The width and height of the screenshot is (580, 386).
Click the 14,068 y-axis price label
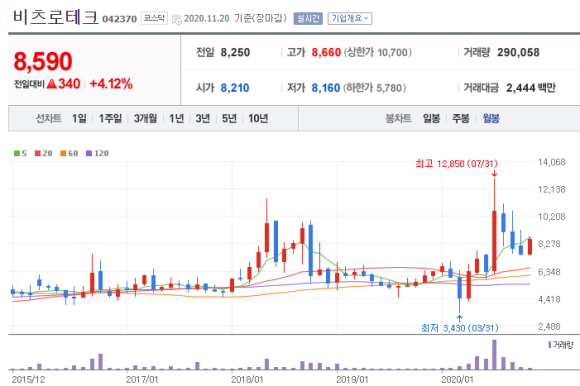click(x=552, y=162)
